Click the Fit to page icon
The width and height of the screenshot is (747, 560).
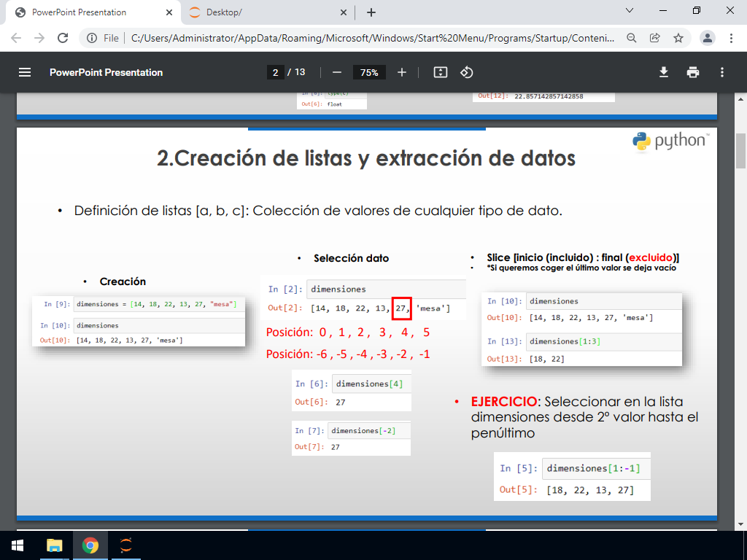coord(440,72)
